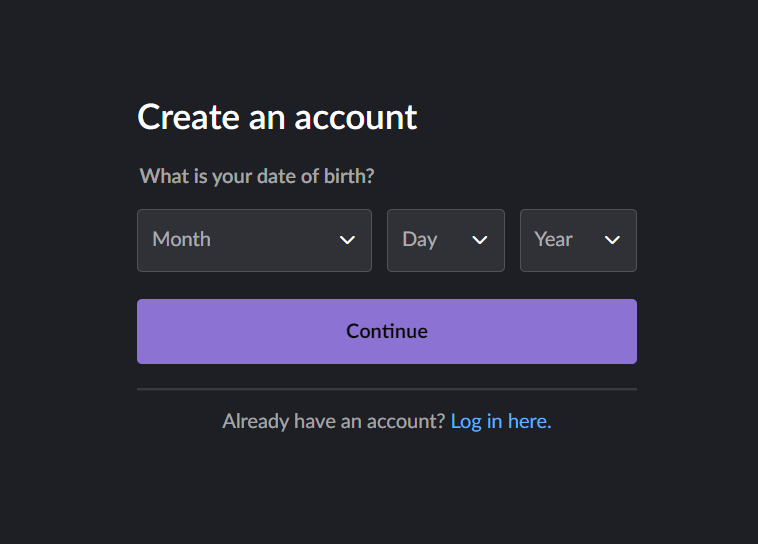The width and height of the screenshot is (758, 544).
Task: Click the chevron arrow in Year field
Action: coord(613,240)
